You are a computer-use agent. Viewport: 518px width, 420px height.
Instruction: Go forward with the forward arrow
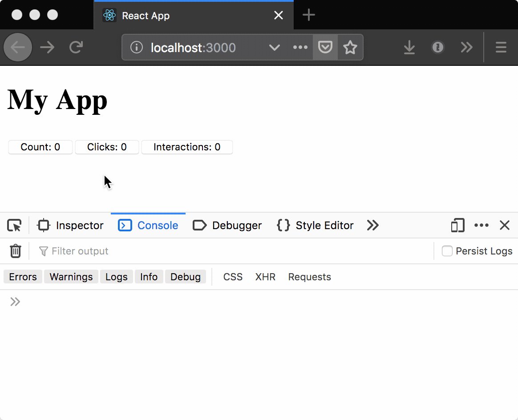47,47
